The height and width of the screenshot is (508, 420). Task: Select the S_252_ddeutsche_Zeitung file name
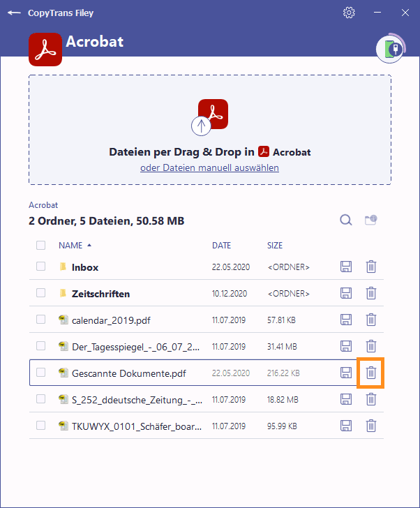point(137,400)
